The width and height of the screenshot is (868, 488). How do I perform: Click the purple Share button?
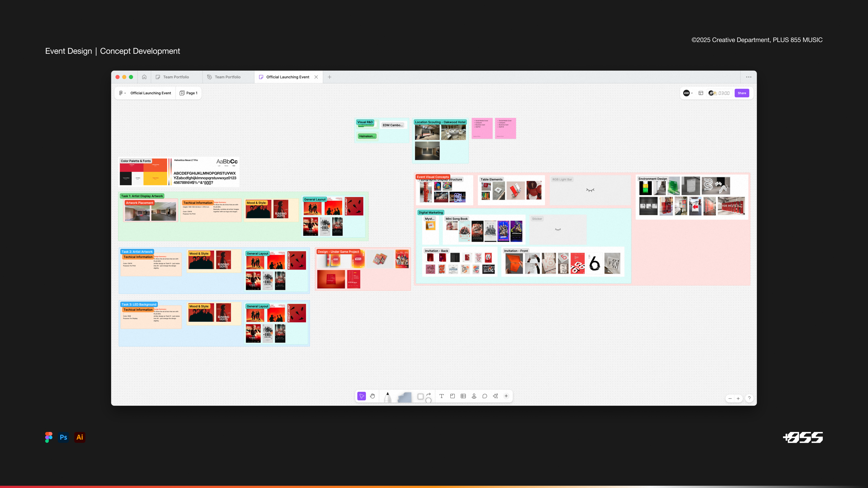(742, 93)
